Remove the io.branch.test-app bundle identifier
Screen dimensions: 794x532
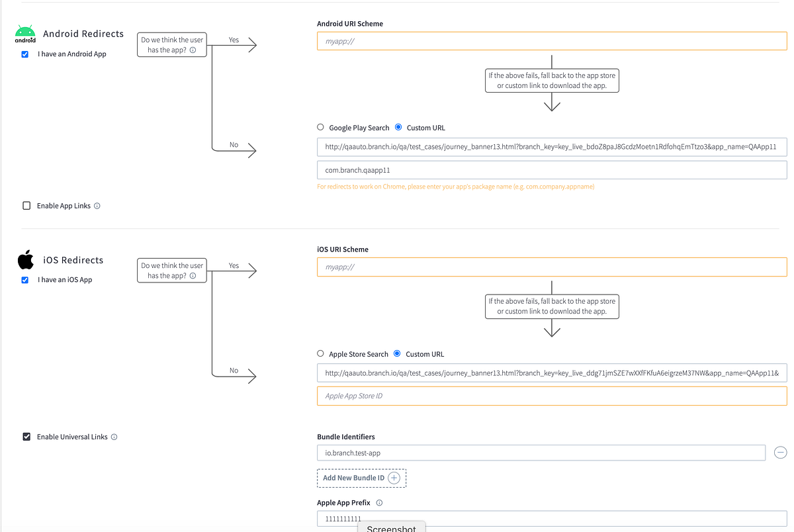coord(780,453)
